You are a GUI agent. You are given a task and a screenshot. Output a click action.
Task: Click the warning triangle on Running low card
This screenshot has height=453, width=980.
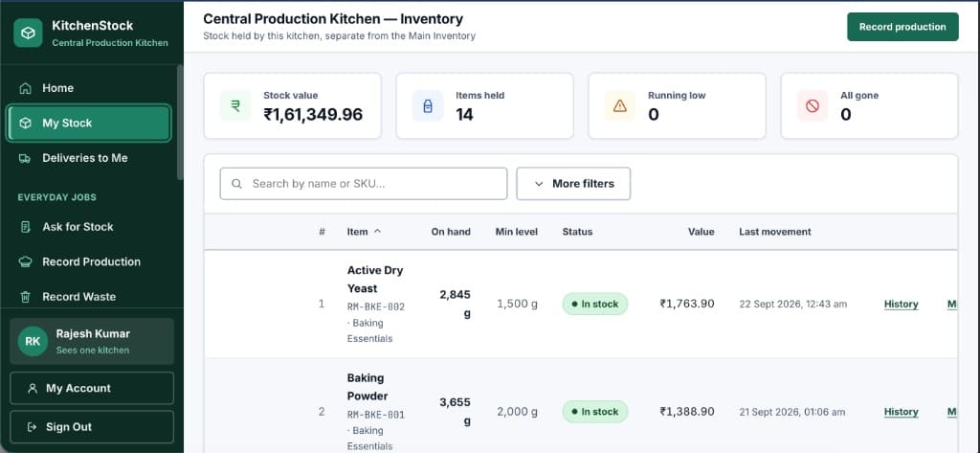click(620, 105)
